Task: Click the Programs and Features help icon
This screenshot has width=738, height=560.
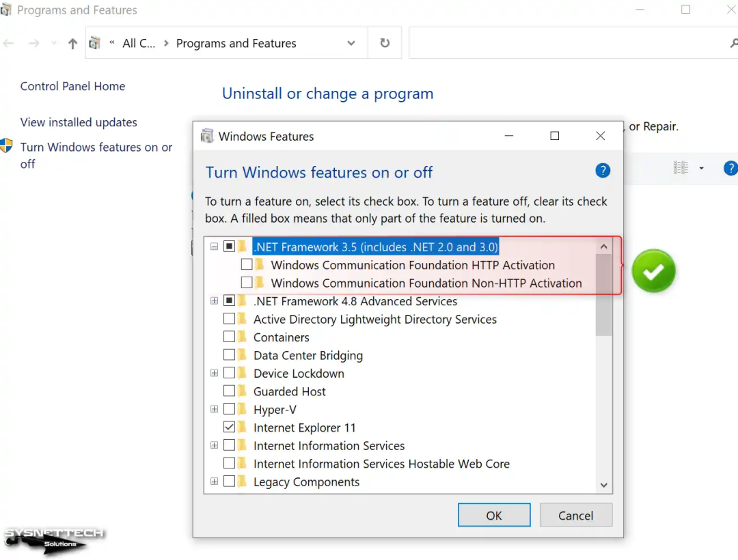Action: coord(730,168)
